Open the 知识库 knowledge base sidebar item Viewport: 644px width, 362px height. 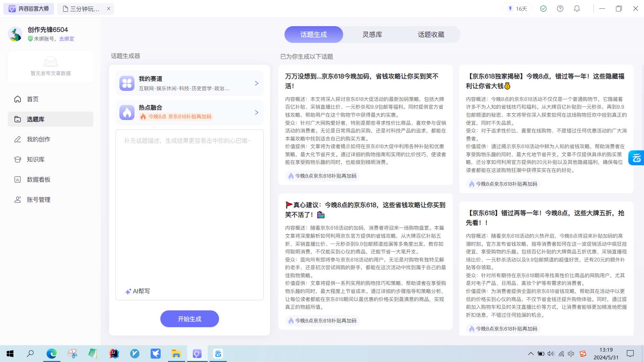(36, 160)
